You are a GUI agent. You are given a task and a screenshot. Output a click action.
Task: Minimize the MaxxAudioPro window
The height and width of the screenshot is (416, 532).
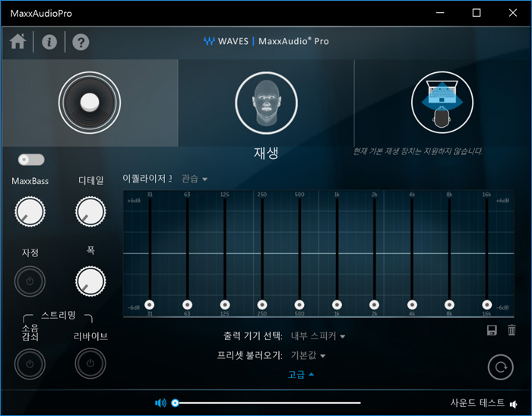pyautogui.click(x=440, y=13)
